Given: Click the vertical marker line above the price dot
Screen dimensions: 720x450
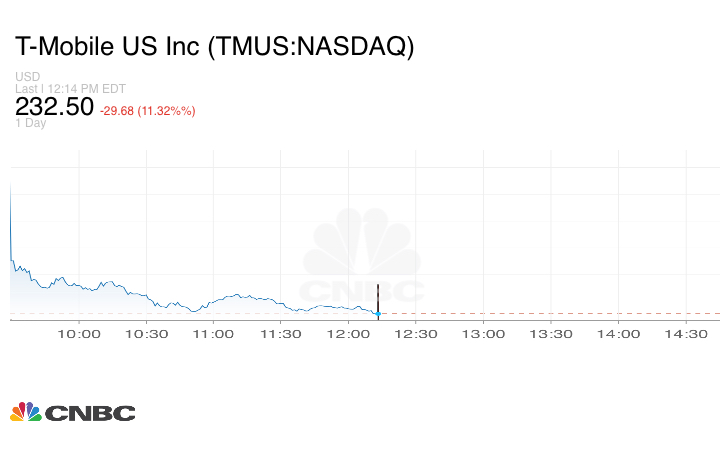Looking at the screenshot, I should click(378, 297).
